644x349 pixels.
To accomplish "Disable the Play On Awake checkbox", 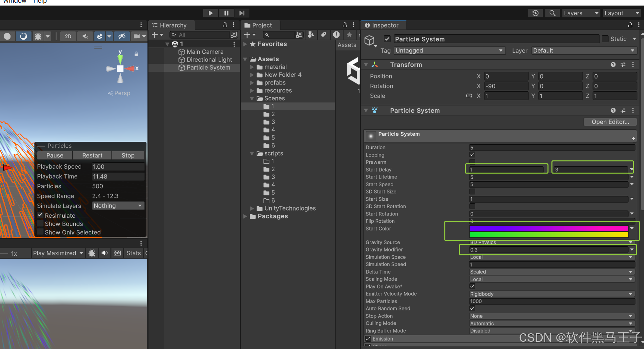I will pyautogui.click(x=472, y=286).
